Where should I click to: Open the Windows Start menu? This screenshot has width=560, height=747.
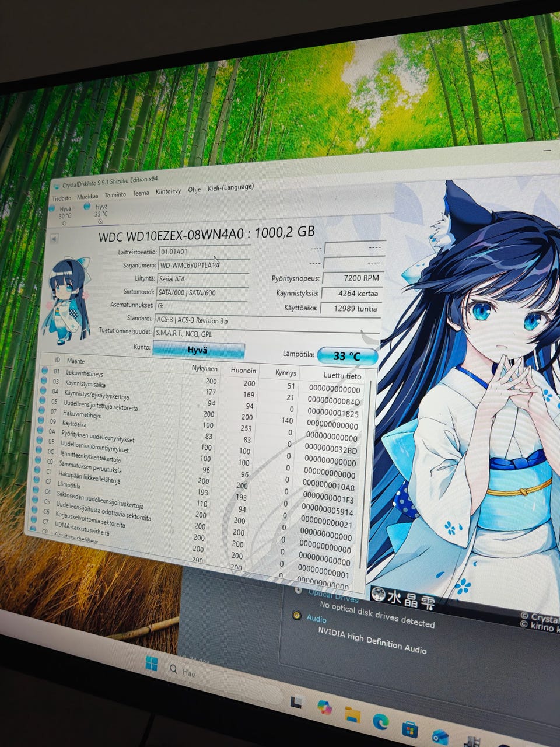151,664
